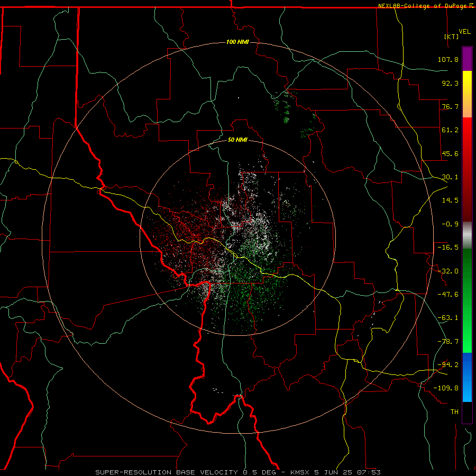Screen dimensions: 476x476
Task: Click the 107.8 velocity scale value
Action: pyautogui.click(x=448, y=59)
